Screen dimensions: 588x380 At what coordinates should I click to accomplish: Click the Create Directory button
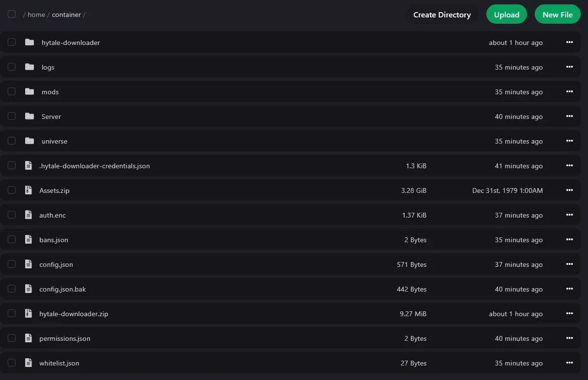[442, 15]
